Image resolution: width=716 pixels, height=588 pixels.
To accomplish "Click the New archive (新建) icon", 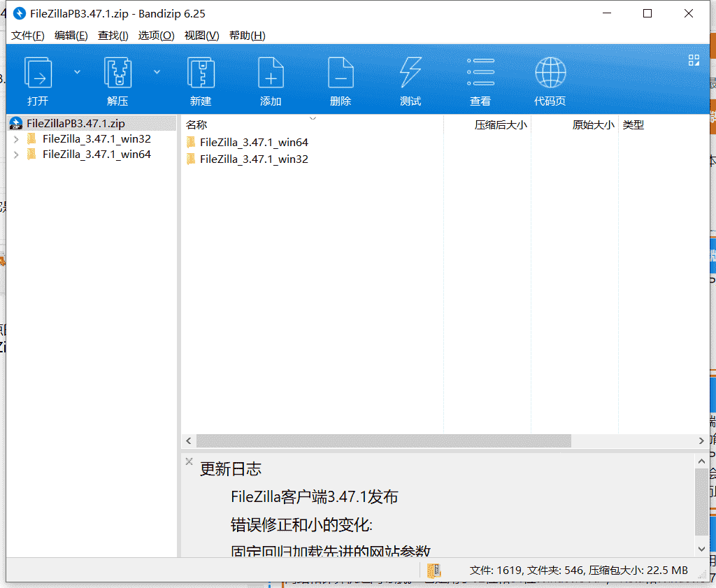I will (x=201, y=73).
